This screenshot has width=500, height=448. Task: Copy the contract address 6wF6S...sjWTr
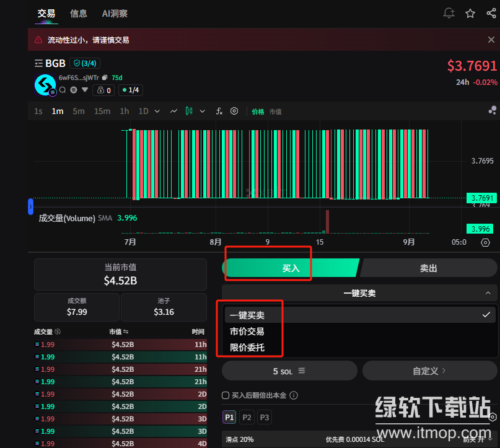coord(105,78)
